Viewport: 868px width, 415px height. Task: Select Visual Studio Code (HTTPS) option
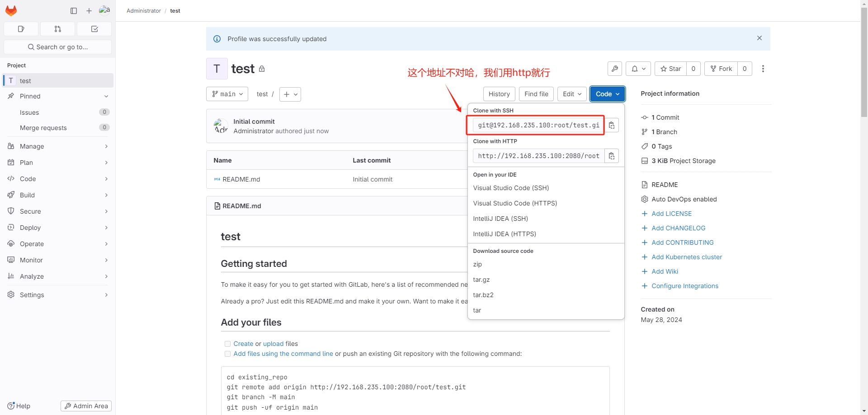515,203
